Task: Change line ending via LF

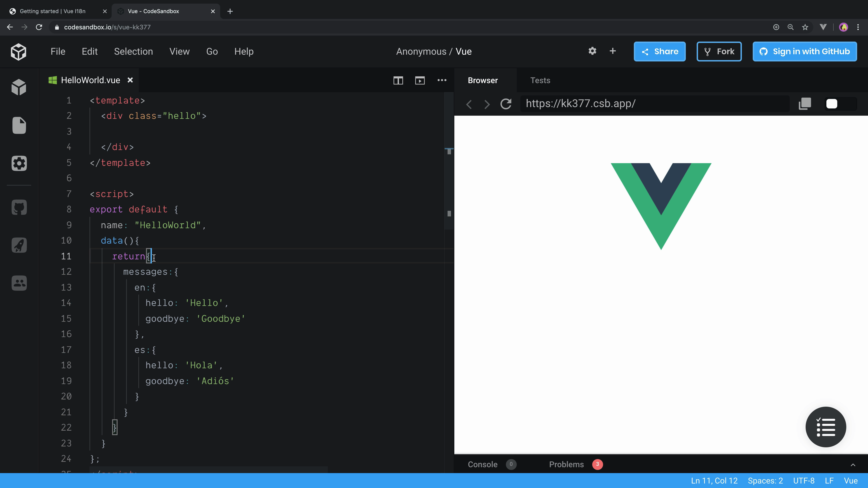Action: (x=829, y=481)
